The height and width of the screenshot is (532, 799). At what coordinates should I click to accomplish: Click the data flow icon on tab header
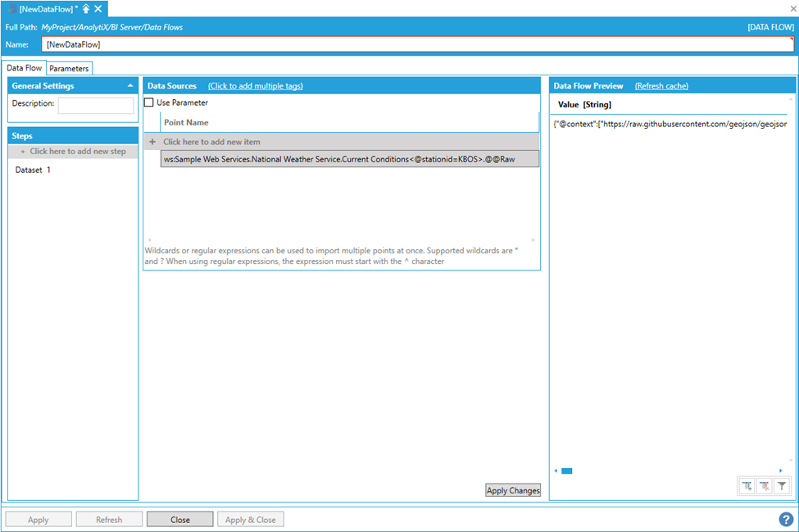11,8
